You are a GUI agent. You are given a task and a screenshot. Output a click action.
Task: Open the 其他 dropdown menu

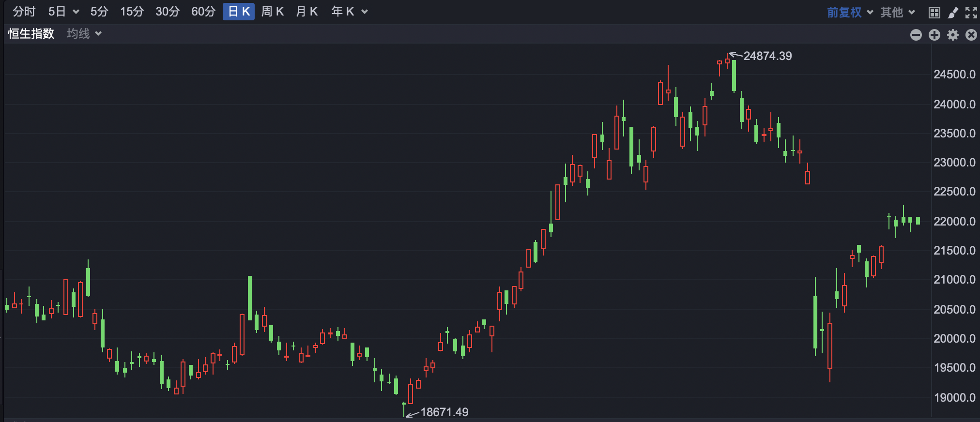coord(898,13)
